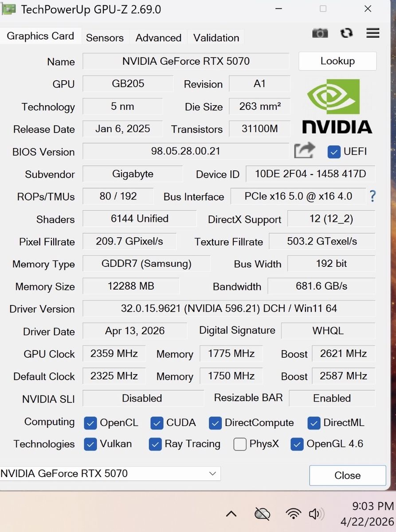Click the GPU-Z title bar app icon

9,9
